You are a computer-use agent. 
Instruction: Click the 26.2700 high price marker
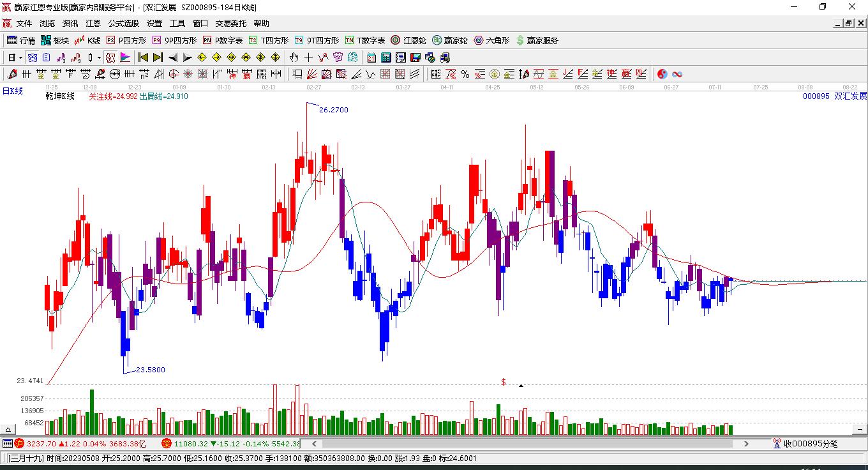point(334,110)
